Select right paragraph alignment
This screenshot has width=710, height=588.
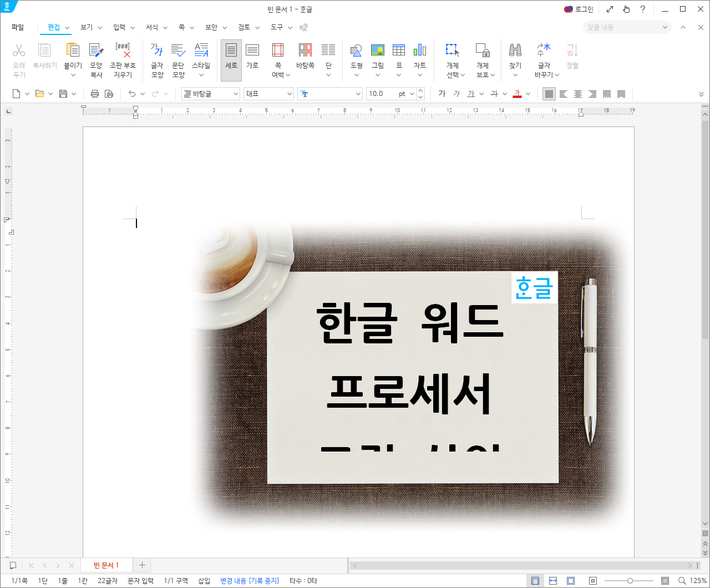pyautogui.click(x=592, y=94)
